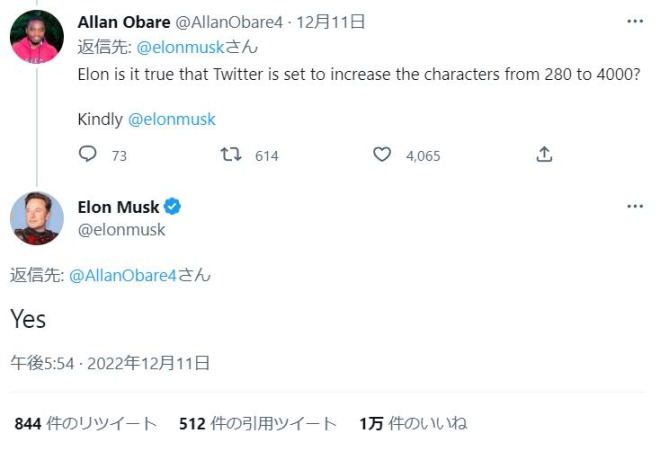Click the @elonmusk mention after Kindly
This screenshot has height=451, width=660.
(x=171, y=119)
